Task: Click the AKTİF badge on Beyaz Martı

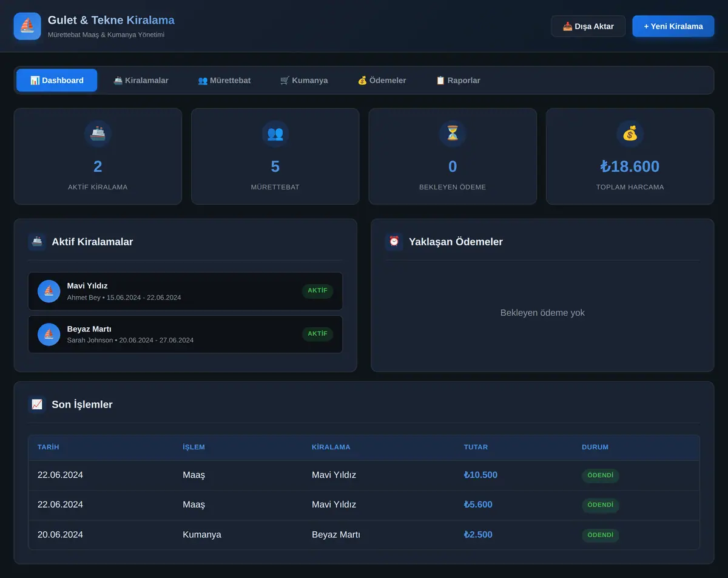Action: tap(317, 334)
